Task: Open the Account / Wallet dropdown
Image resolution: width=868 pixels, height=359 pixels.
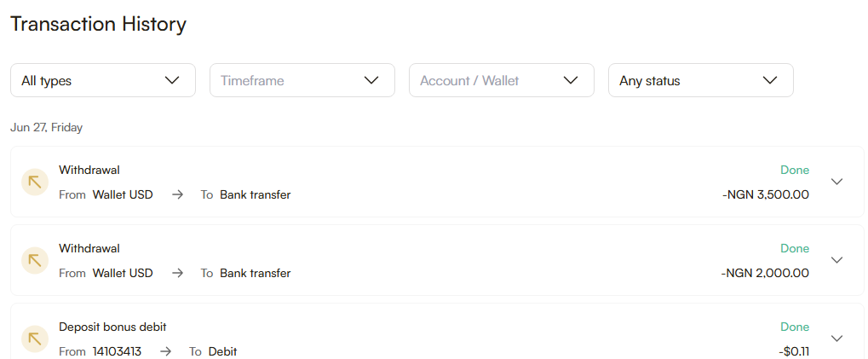Action: click(x=502, y=80)
